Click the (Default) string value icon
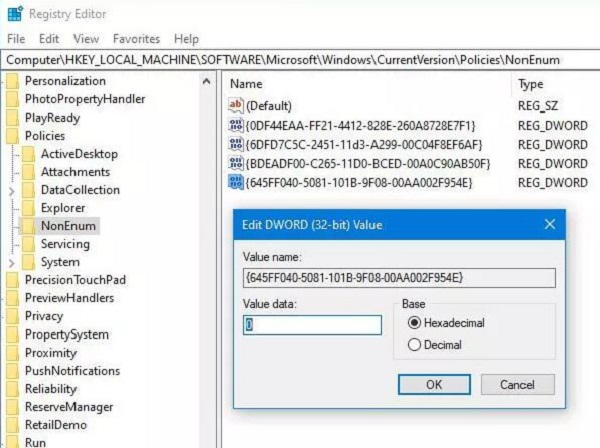Screen dimensions: 600x448 [x=236, y=106]
